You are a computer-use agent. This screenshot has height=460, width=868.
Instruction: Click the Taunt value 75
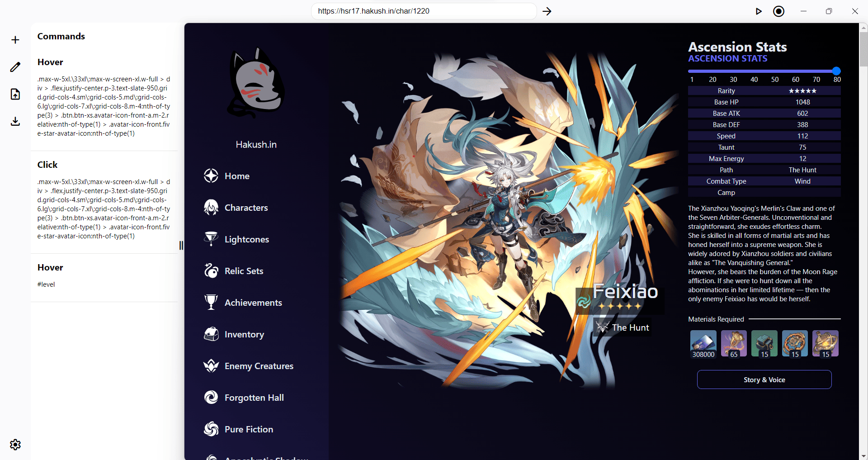click(803, 147)
